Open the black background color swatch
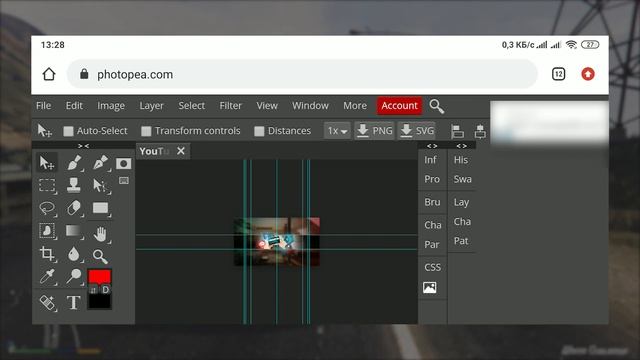The width and height of the screenshot is (640, 360). click(100, 302)
